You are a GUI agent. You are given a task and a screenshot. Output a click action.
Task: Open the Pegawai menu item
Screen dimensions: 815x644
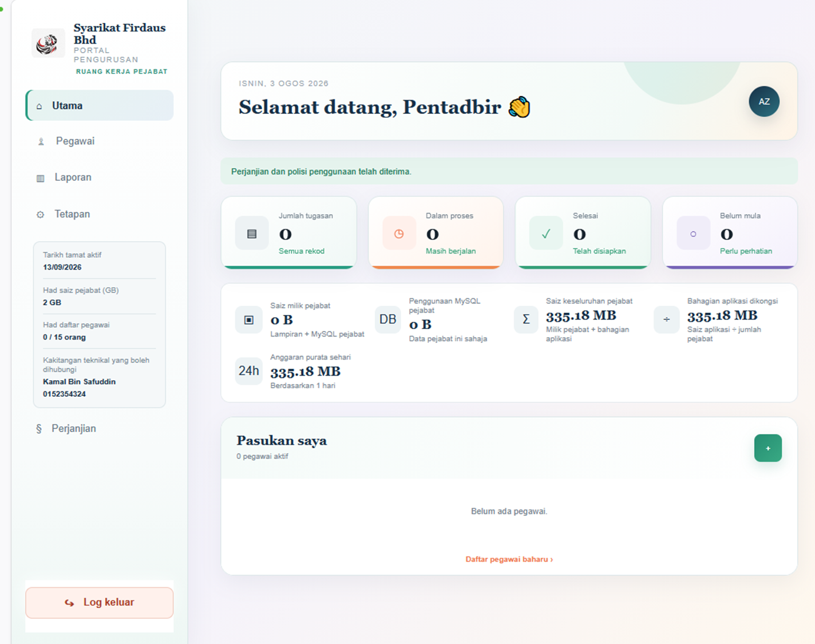pyautogui.click(x=100, y=141)
